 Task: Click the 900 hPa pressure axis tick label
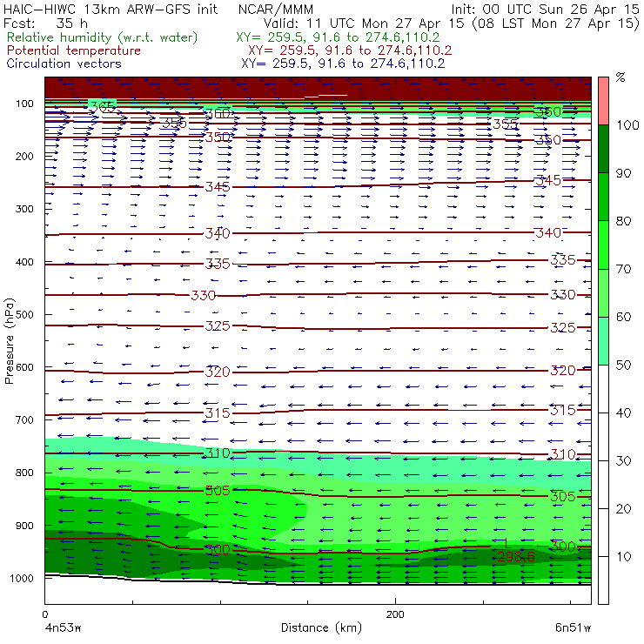click(x=24, y=526)
